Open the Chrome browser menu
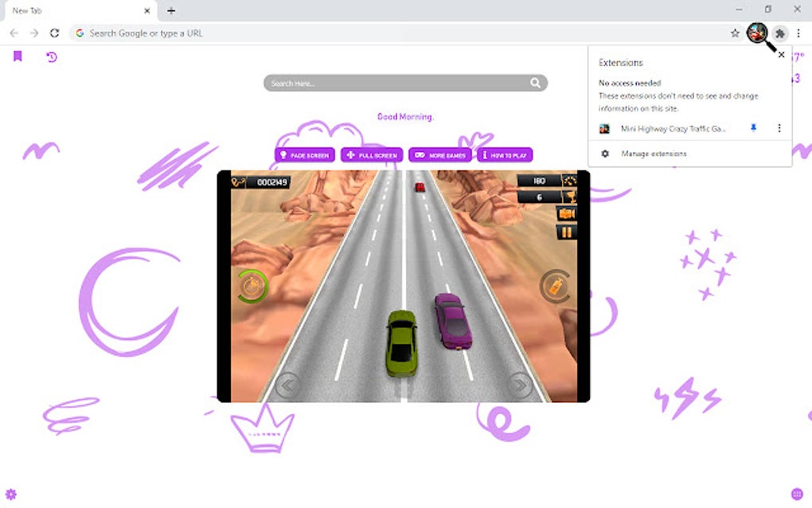 798,33
